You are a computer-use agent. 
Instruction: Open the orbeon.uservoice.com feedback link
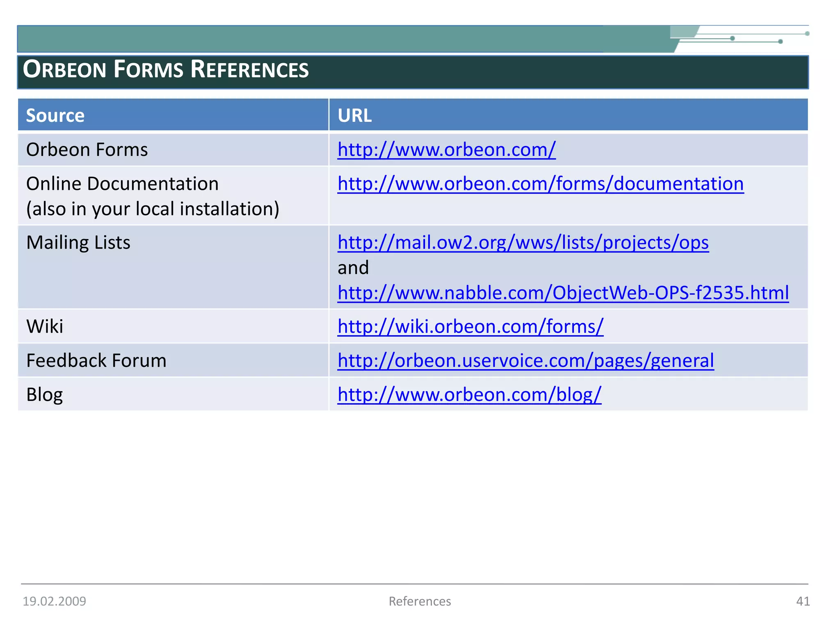click(526, 361)
